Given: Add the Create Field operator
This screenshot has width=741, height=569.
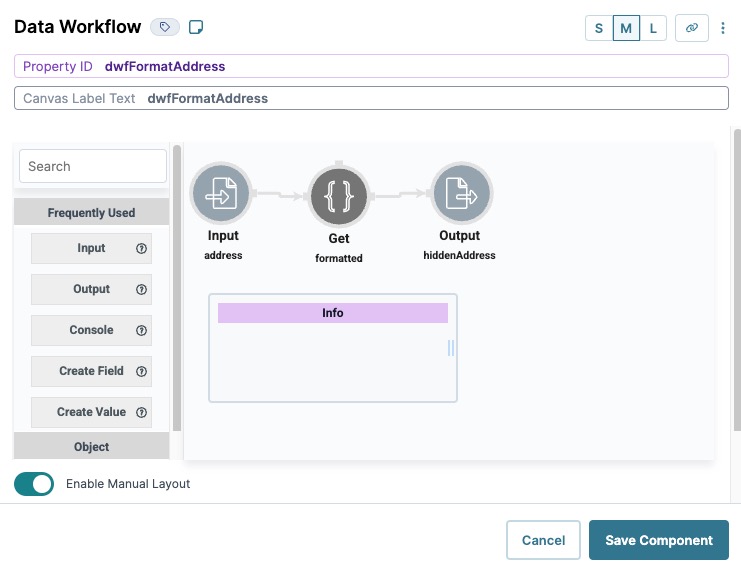Looking at the screenshot, I should point(91,371).
